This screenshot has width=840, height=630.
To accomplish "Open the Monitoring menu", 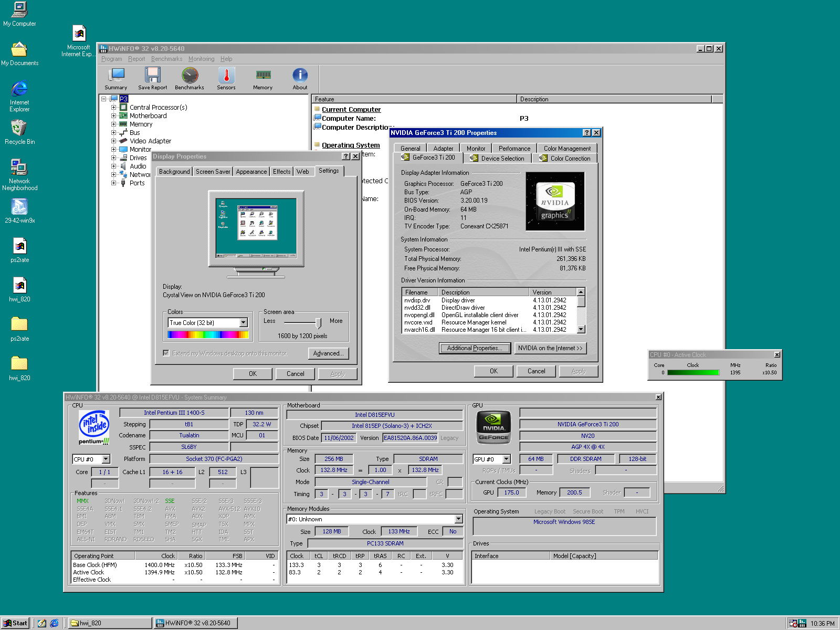I will click(x=201, y=59).
